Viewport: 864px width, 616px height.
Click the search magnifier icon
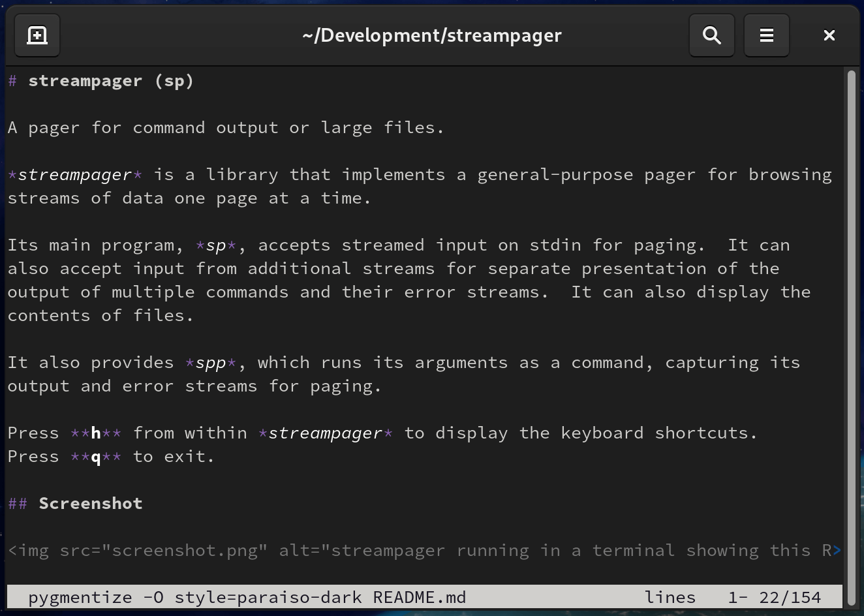coord(712,35)
